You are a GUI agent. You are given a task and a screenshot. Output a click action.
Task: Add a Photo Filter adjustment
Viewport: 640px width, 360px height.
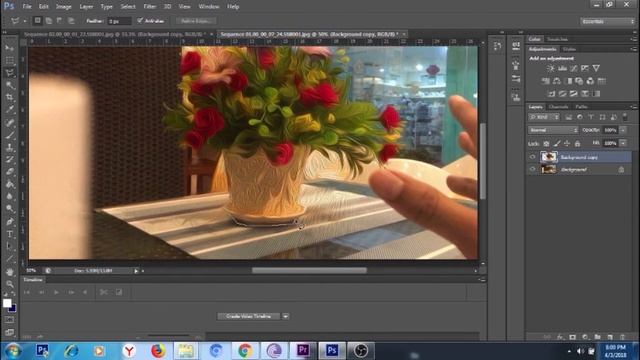(579, 81)
